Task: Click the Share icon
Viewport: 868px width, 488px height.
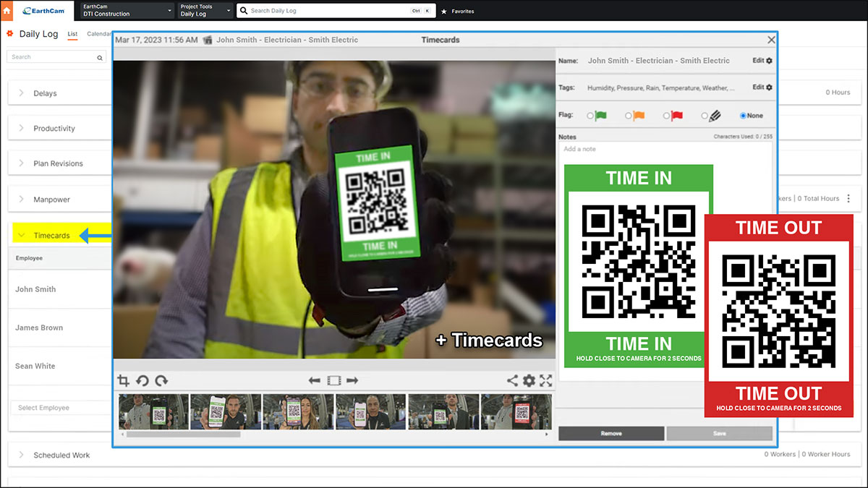Action: (512, 380)
